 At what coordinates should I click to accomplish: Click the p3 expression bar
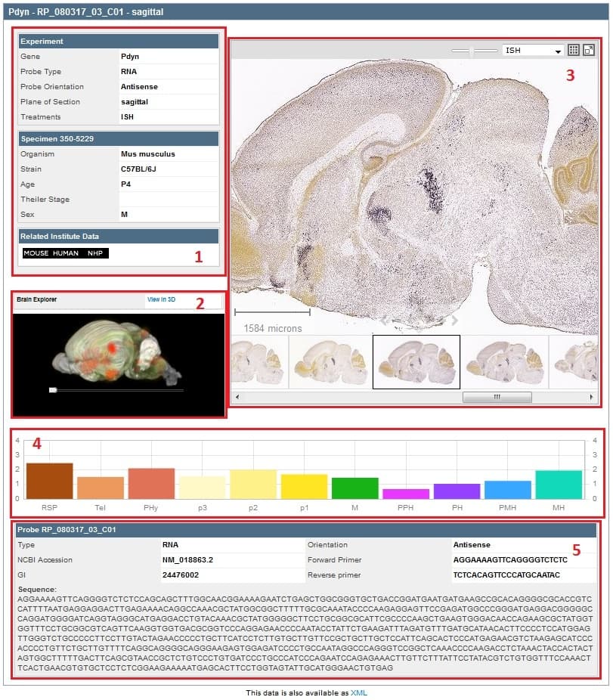[203, 488]
